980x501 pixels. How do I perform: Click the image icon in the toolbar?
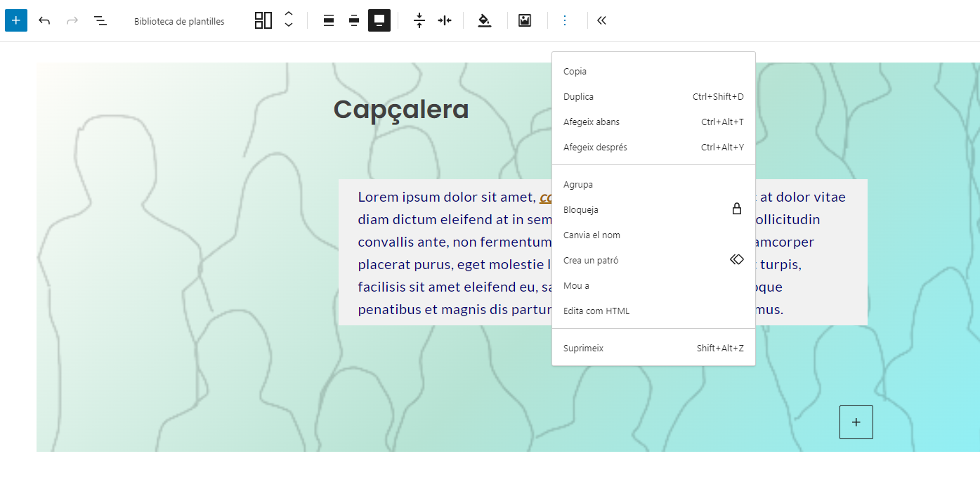525,20
